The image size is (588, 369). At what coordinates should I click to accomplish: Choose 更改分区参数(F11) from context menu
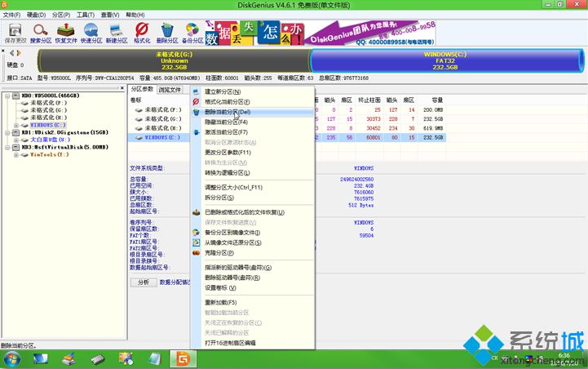point(252,153)
